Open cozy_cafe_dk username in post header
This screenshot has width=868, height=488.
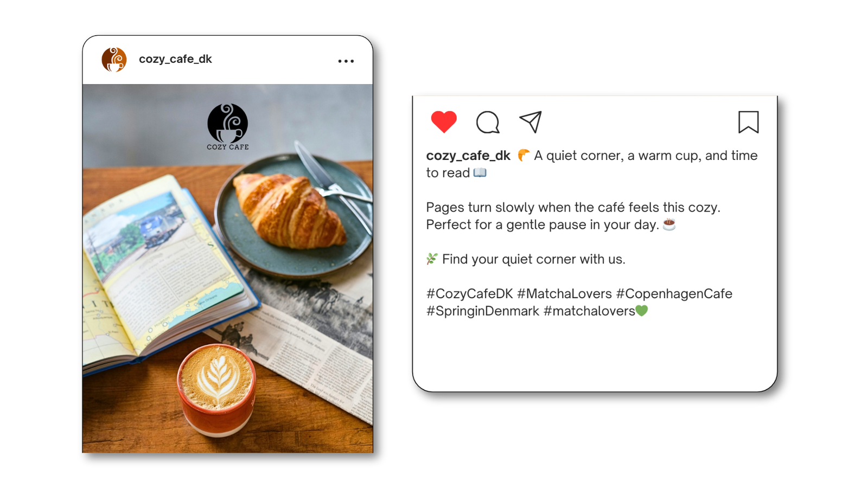point(175,59)
